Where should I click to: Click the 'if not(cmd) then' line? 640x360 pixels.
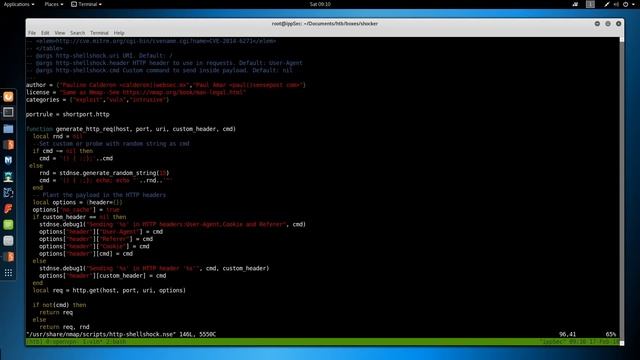(x=60, y=305)
